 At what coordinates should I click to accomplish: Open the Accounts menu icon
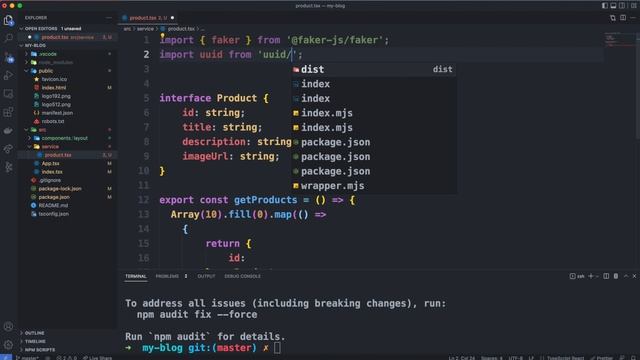coord(8,327)
